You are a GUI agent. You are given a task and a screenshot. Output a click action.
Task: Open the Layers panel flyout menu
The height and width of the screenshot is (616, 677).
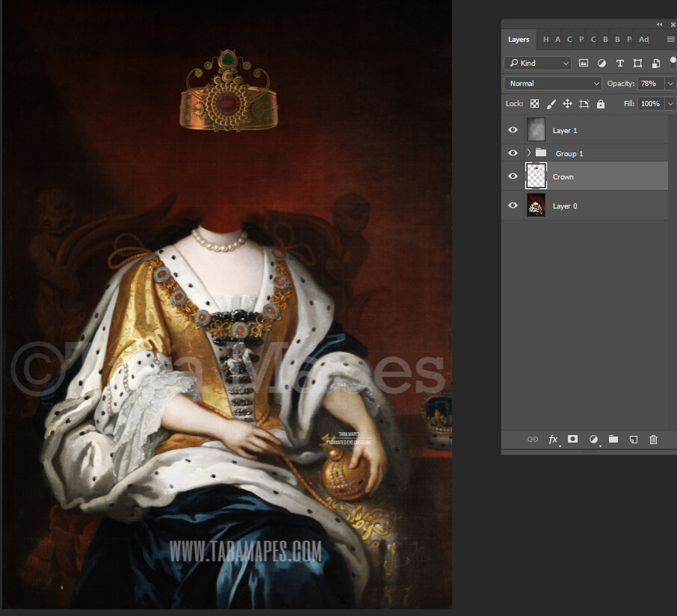670,39
